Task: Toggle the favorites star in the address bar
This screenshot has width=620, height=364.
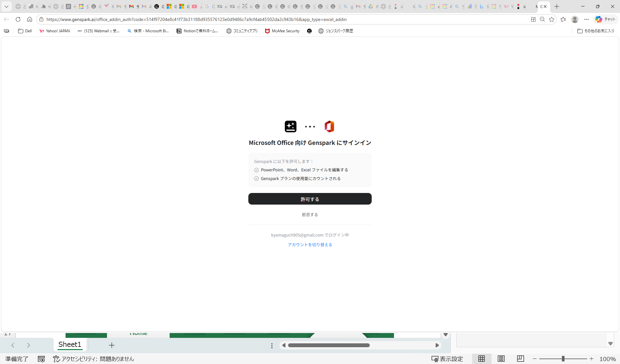Action: point(552,19)
